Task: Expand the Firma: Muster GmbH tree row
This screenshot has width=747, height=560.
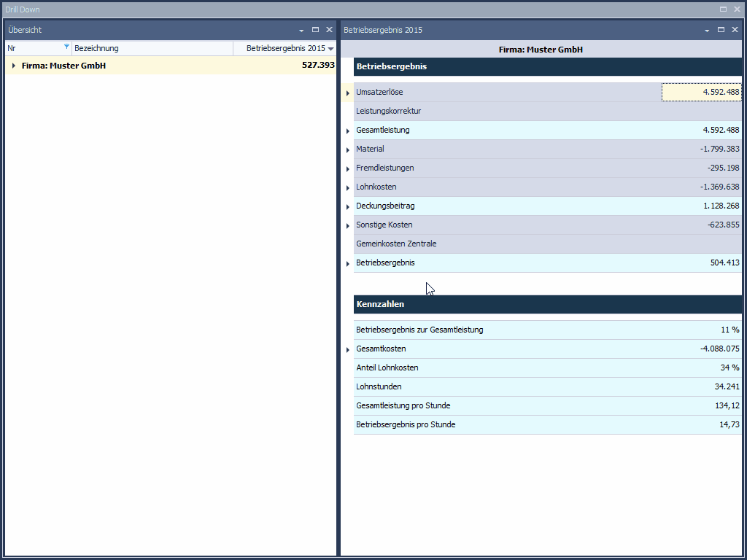Action: 13,66
